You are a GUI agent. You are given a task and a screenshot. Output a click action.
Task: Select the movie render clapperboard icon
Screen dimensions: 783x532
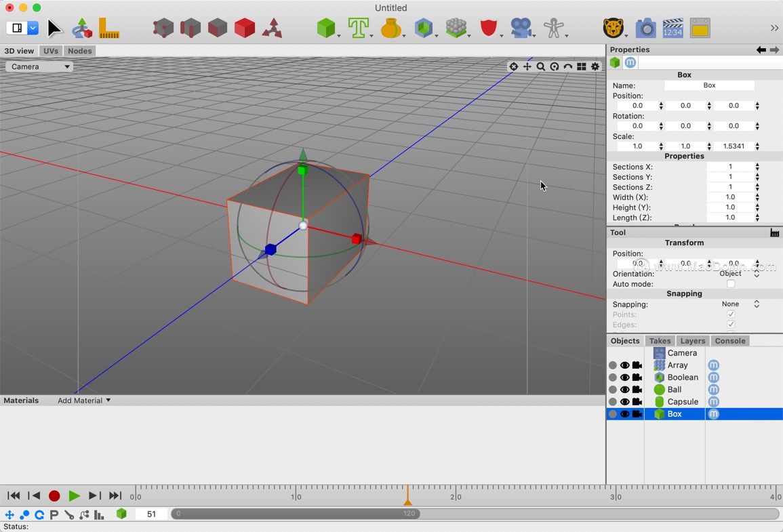tap(672, 28)
